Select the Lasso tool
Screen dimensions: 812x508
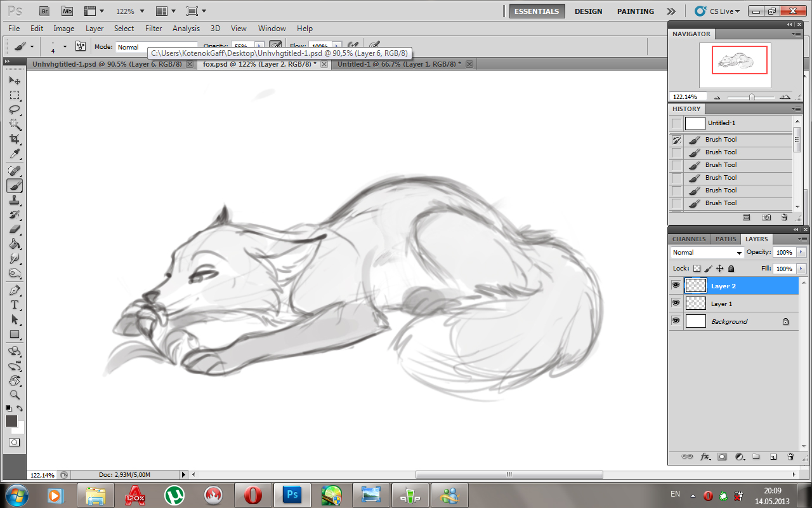click(15, 109)
